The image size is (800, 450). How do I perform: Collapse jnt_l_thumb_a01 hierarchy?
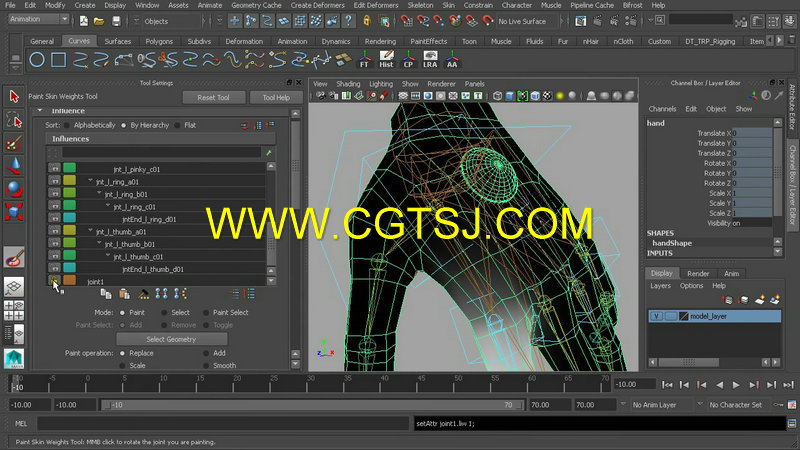pyautogui.click(x=91, y=231)
